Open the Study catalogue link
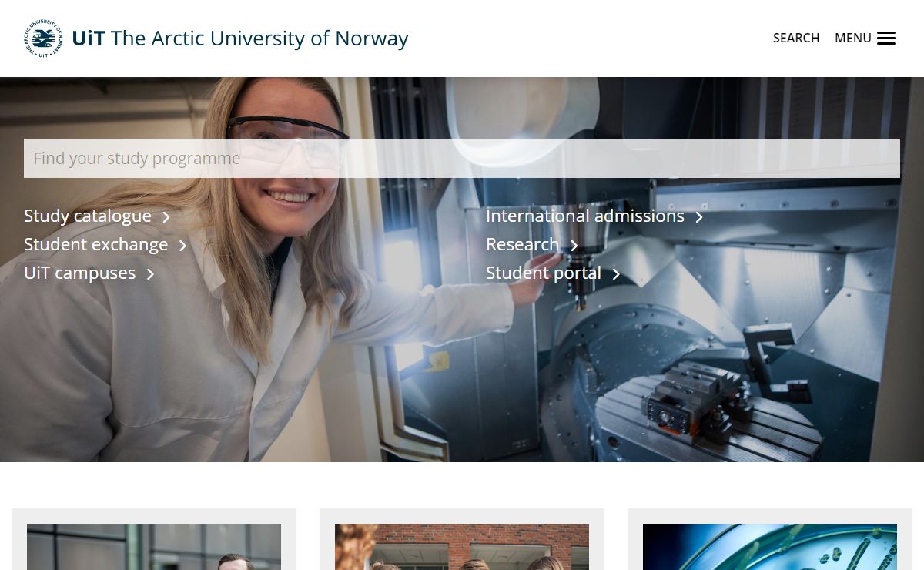The width and height of the screenshot is (924, 570). point(88,216)
